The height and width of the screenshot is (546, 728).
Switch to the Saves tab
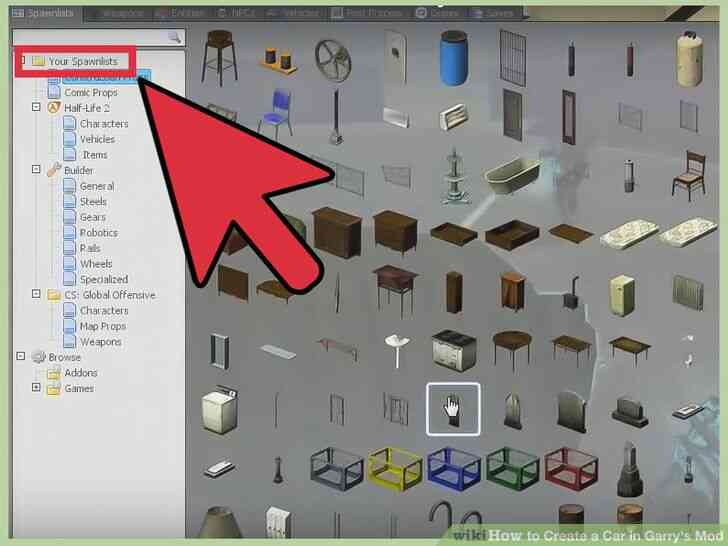[494, 13]
